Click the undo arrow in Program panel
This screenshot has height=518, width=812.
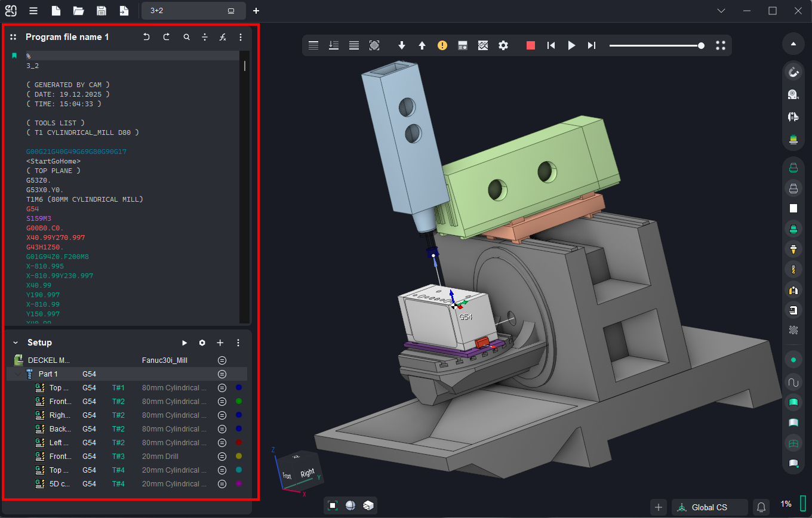click(146, 37)
